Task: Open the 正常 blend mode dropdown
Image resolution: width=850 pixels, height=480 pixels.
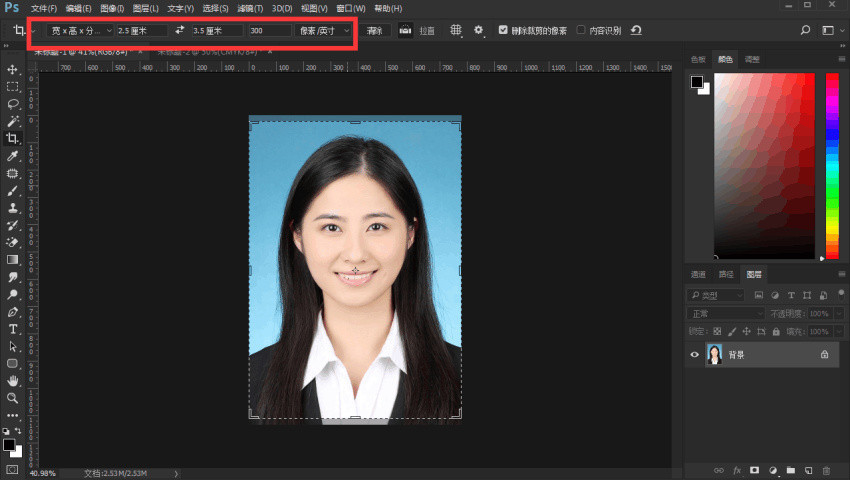Action: pos(725,313)
